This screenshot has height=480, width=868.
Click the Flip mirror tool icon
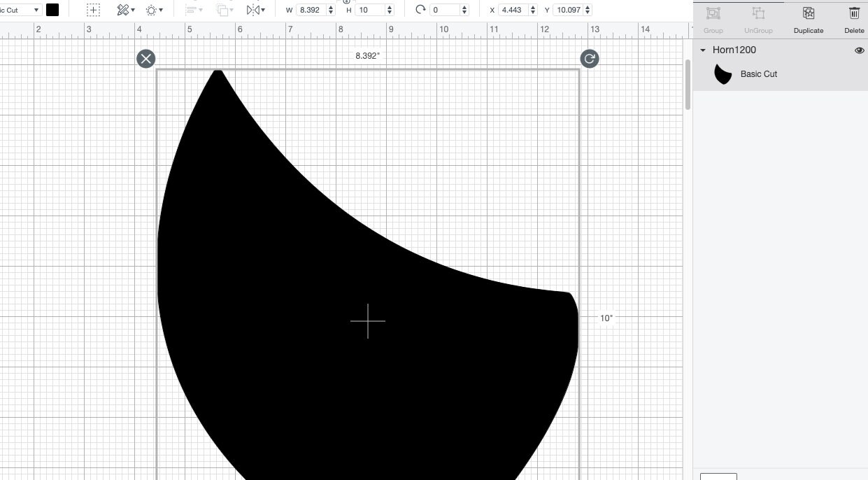[x=252, y=9]
